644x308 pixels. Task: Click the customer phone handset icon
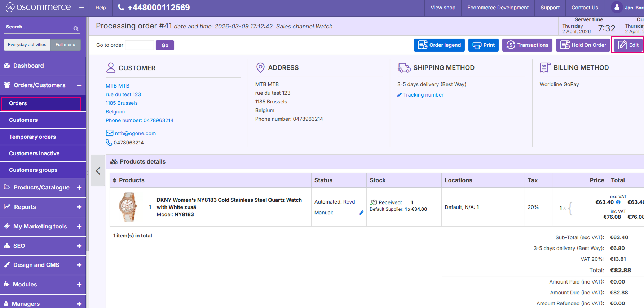109,142
